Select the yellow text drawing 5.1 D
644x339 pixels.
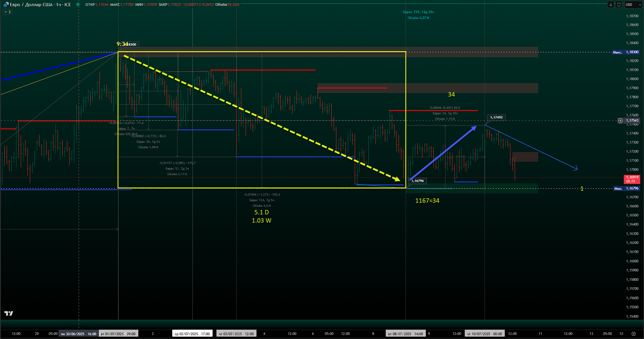(x=261, y=212)
